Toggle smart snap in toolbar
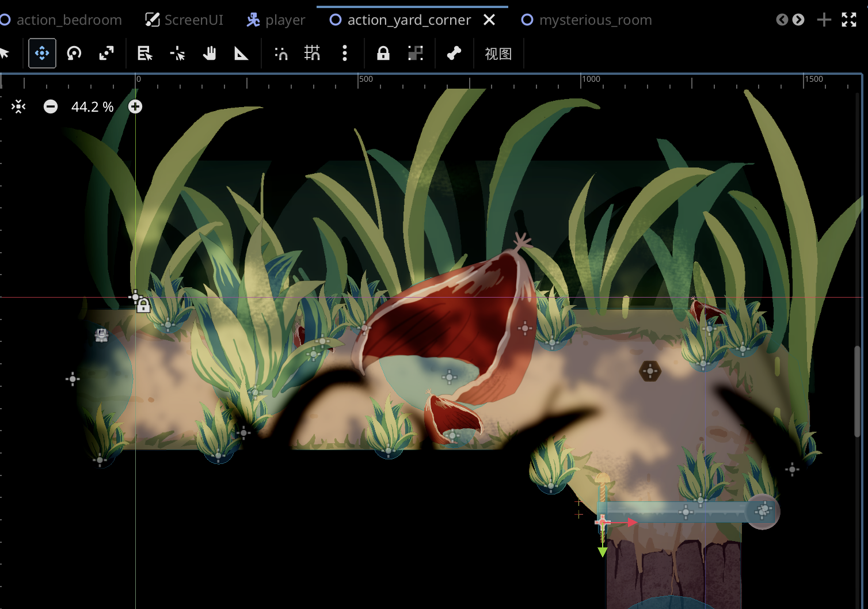 pos(281,54)
